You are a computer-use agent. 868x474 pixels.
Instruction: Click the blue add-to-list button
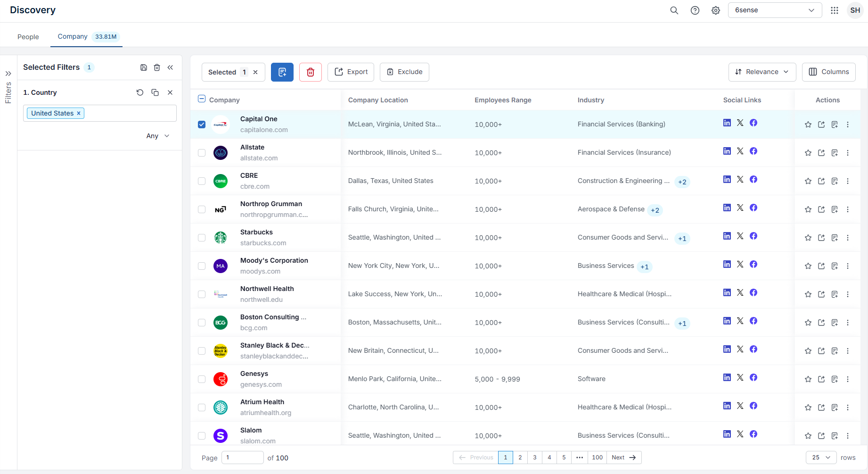tap(282, 72)
